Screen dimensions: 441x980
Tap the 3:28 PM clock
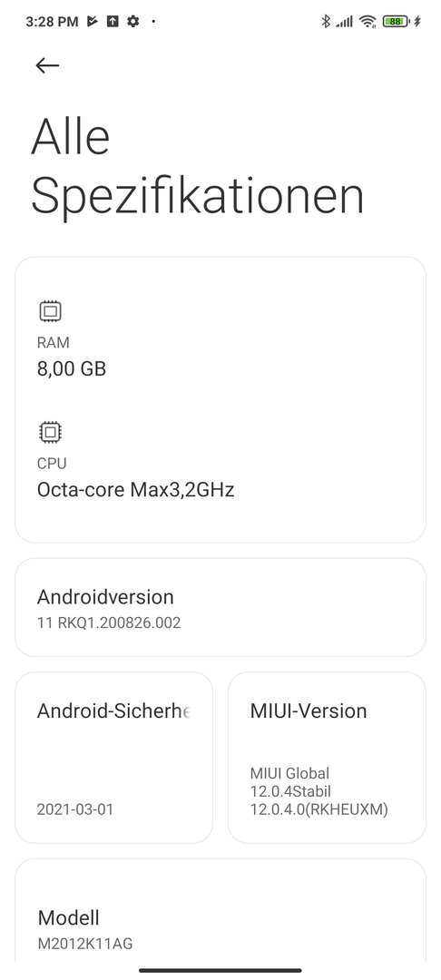point(52,22)
